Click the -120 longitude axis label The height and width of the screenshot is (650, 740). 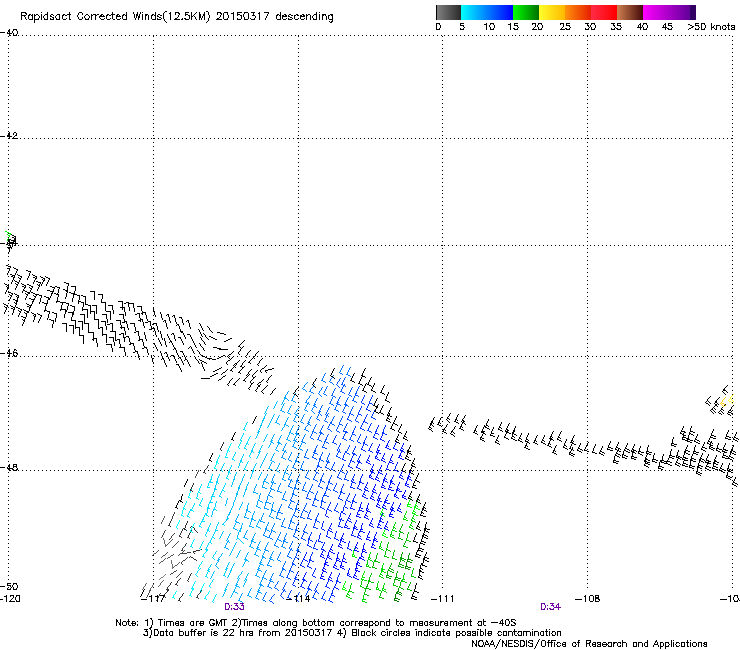point(10,599)
